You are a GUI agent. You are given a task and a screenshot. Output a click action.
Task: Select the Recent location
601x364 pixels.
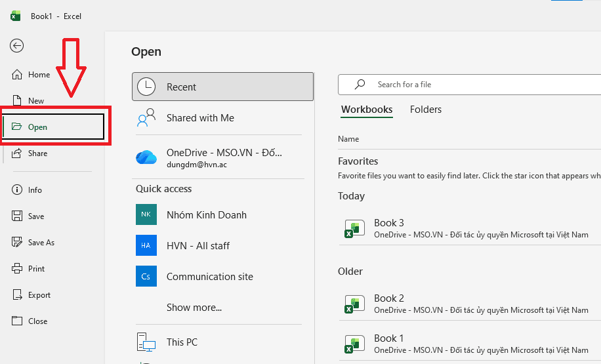(222, 87)
